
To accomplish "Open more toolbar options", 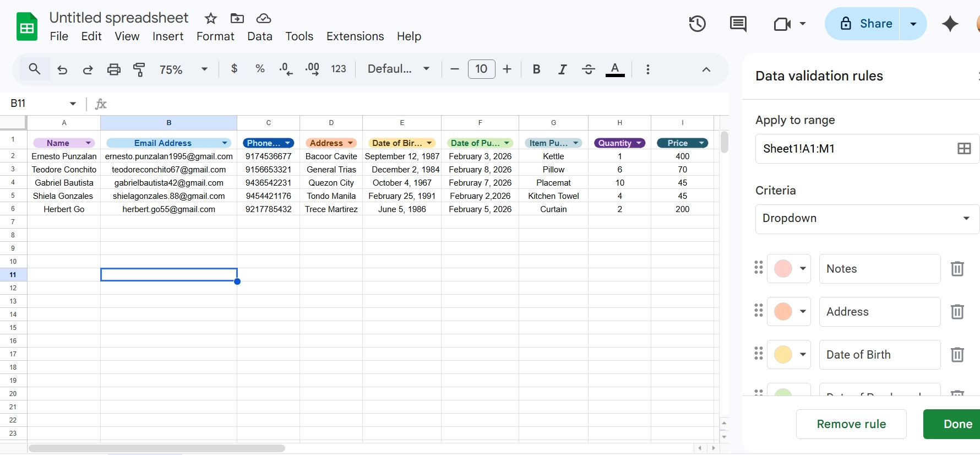I will tap(647, 69).
